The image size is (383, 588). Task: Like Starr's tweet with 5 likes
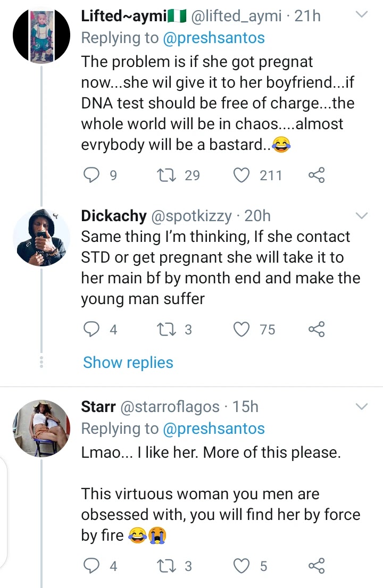click(x=242, y=567)
